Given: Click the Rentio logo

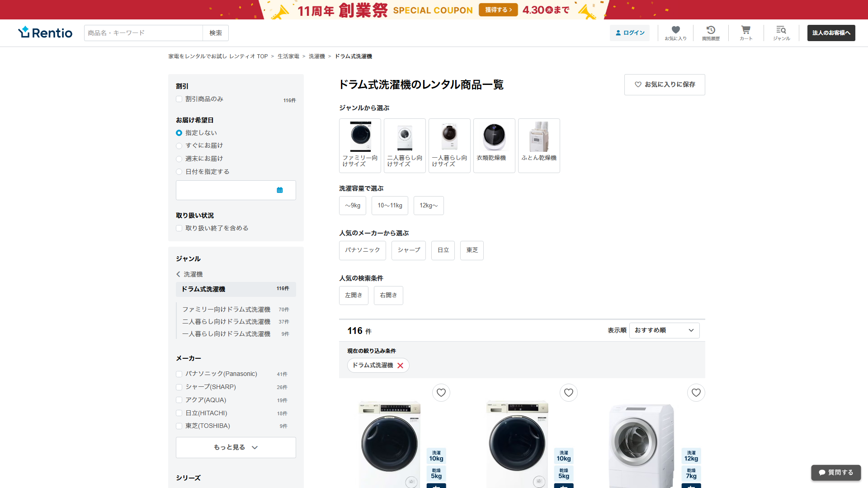Looking at the screenshot, I should pyautogui.click(x=45, y=32).
